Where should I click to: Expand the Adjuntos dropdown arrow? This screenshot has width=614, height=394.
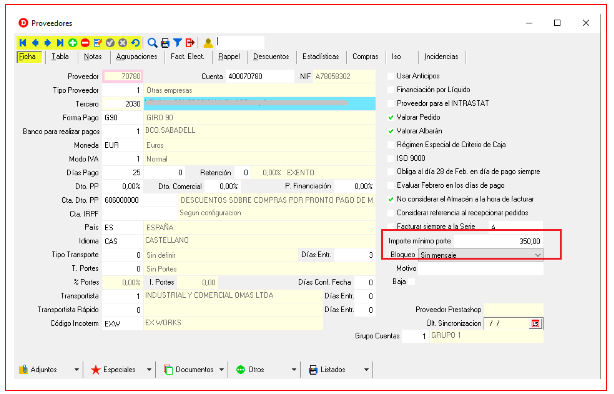tap(77, 369)
